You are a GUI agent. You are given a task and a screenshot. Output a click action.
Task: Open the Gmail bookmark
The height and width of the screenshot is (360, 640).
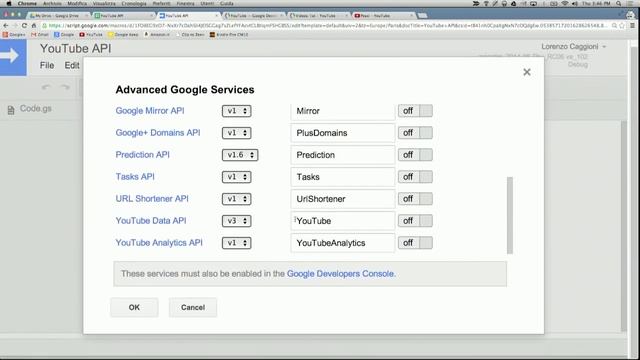(x=40, y=35)
